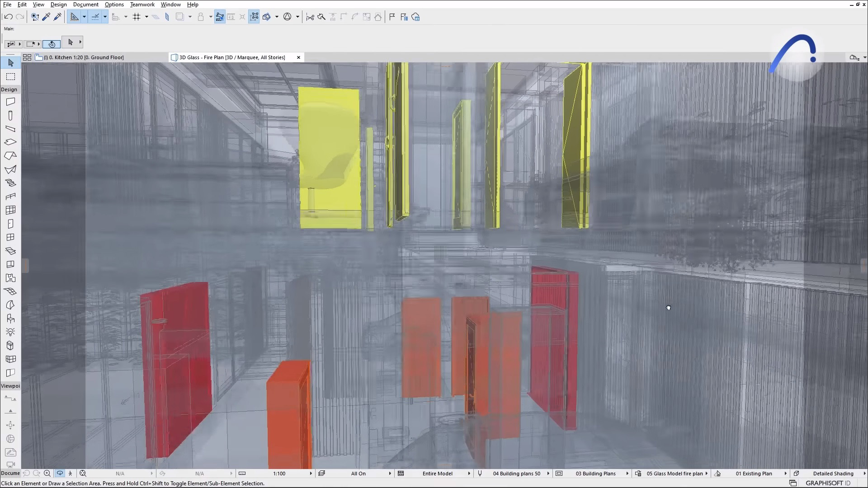This screenshot has width=868, height=488.
Task: Open layer combination All On dropdown arrow
Action: click(x=390, y=474)
